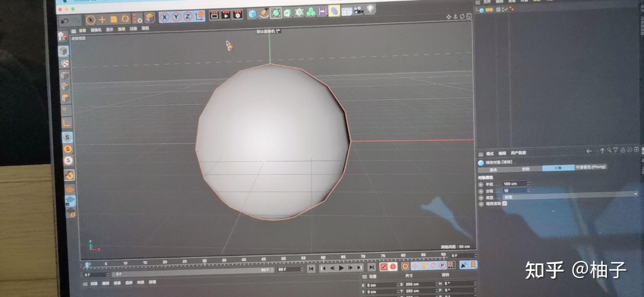Select the snapping magnet icon in the left sidebar
This screenshot has height=297, width=644.
[x=69, y=175]
